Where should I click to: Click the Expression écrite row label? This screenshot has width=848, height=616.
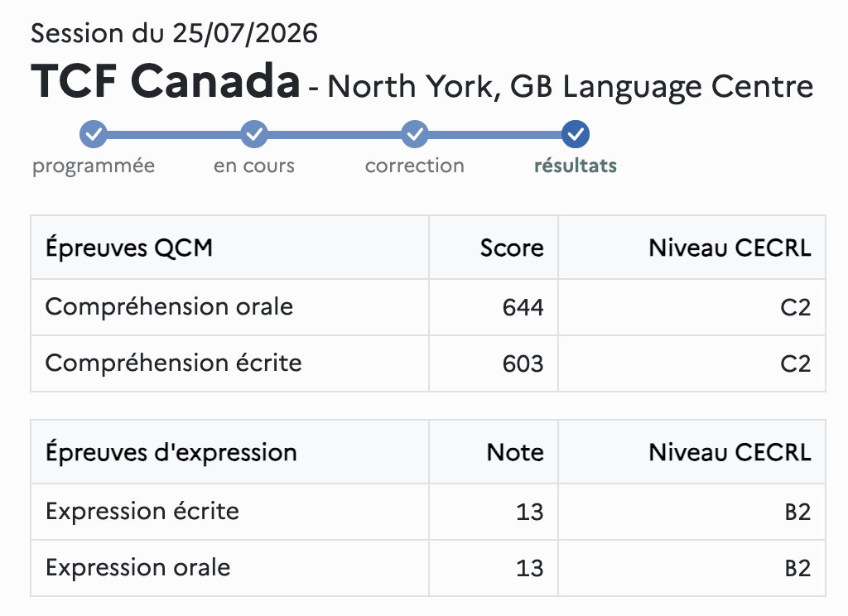[x=142, y=511]
